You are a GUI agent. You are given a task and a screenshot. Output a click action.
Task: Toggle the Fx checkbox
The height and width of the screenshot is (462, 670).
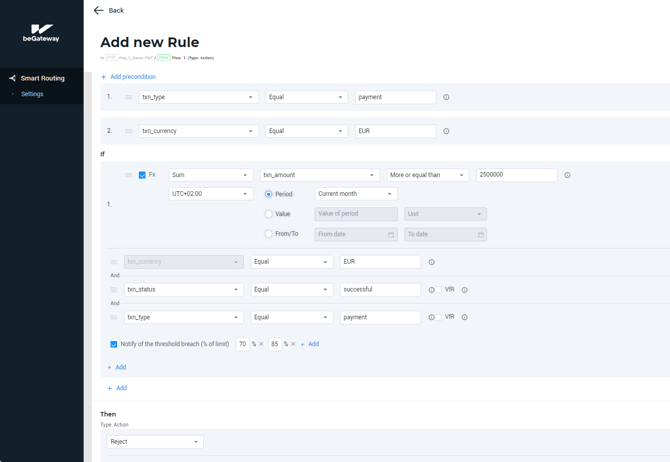(x=142, y=175)
